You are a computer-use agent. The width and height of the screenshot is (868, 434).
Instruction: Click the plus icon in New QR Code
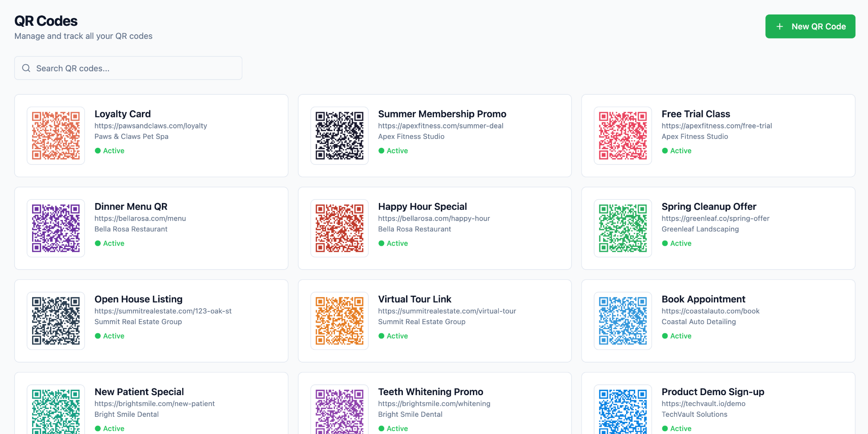tap(779, 27)
